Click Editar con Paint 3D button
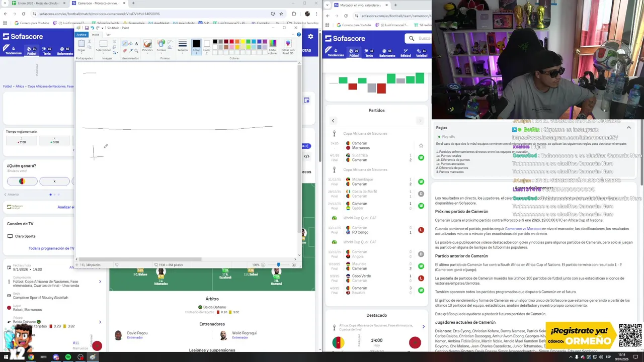The width and height of the screenshot is (644, 362). pos(288,46)
